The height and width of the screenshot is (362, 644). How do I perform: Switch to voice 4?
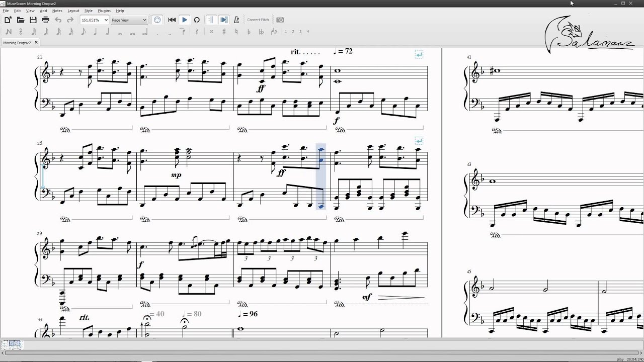tap(308, 32)
